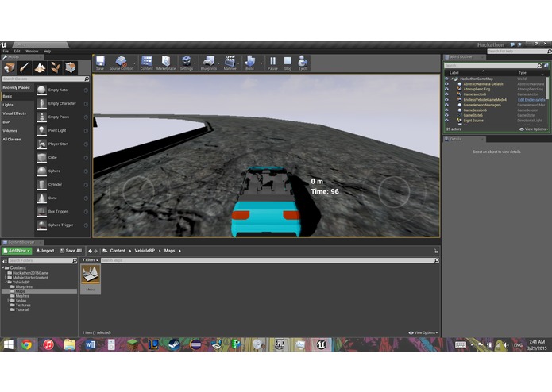Image resolution: width=552 pixels, height=392 pixels.
Task: Pick the Sphere Trigger item
Action: pyautogui.click(x=62, y=225)
